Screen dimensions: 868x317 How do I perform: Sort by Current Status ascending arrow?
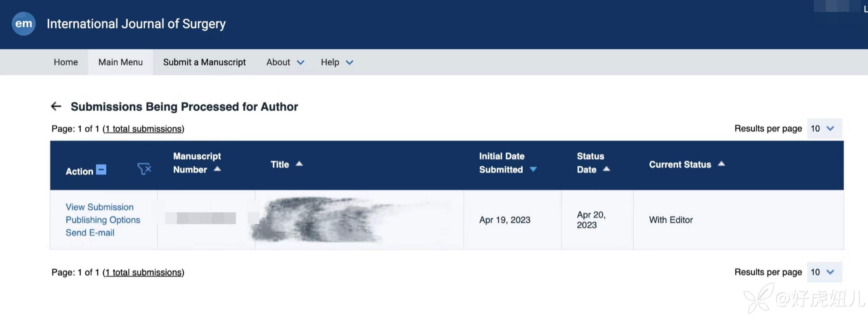click(x=721, y=164)
